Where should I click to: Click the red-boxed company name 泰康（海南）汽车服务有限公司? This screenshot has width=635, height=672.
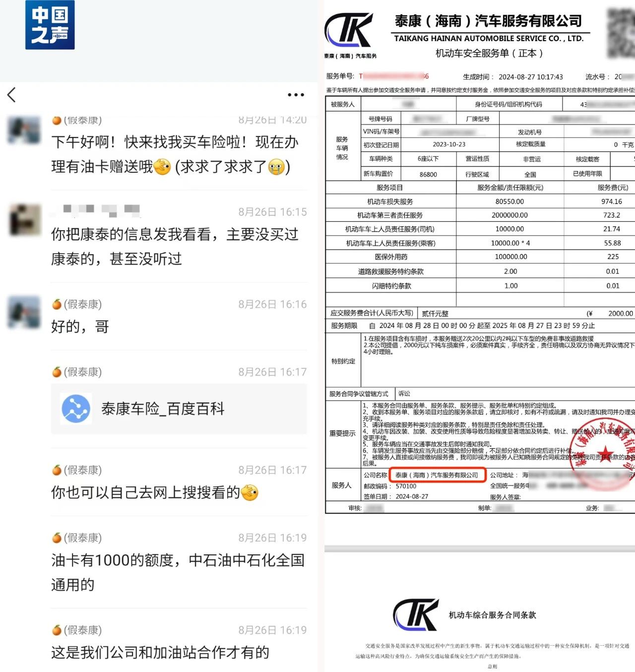[x=437, y=475]
